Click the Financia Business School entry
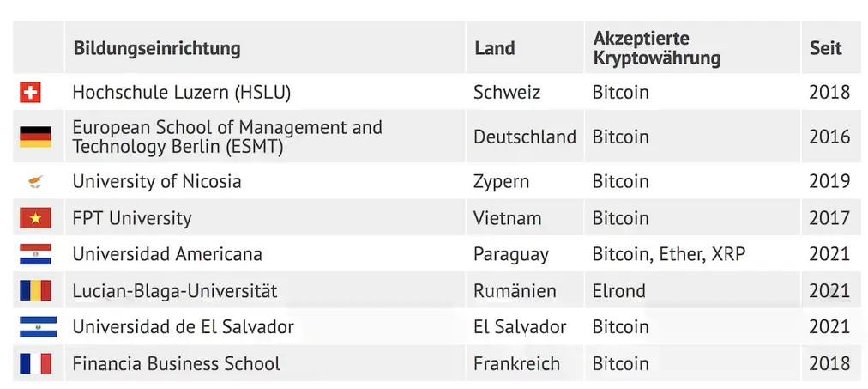The image size is (868, 389). coord(177,363)
